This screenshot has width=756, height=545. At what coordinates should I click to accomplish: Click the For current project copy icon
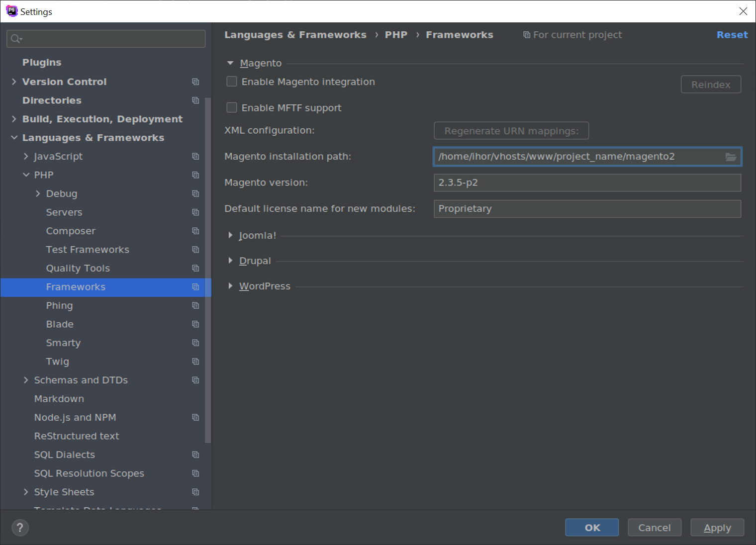526,35
